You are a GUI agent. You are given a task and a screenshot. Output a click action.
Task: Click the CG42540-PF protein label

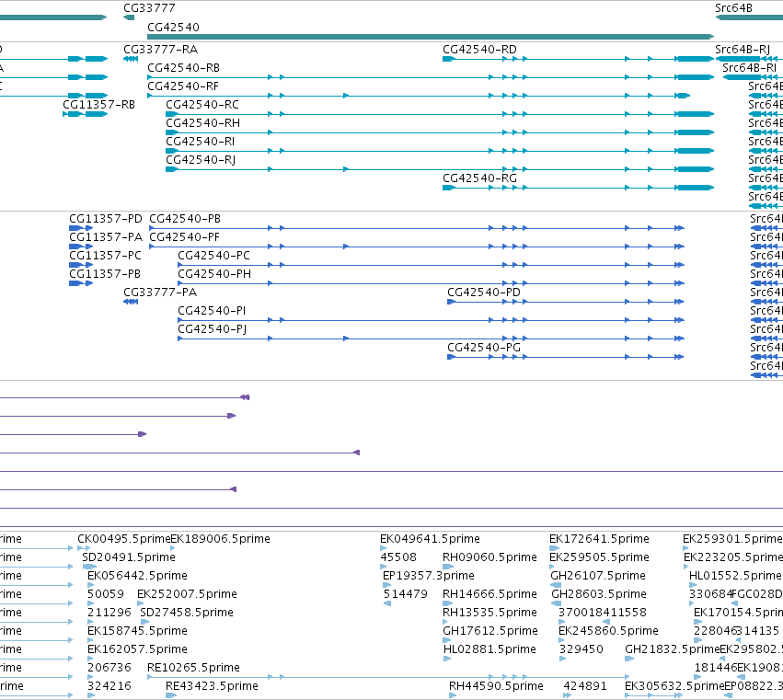point(185,237)
